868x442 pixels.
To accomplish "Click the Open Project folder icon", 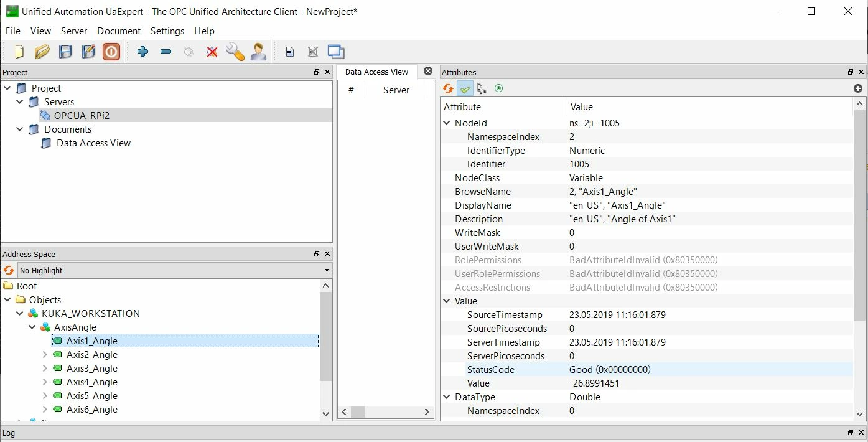I will (x=42, y=52).
